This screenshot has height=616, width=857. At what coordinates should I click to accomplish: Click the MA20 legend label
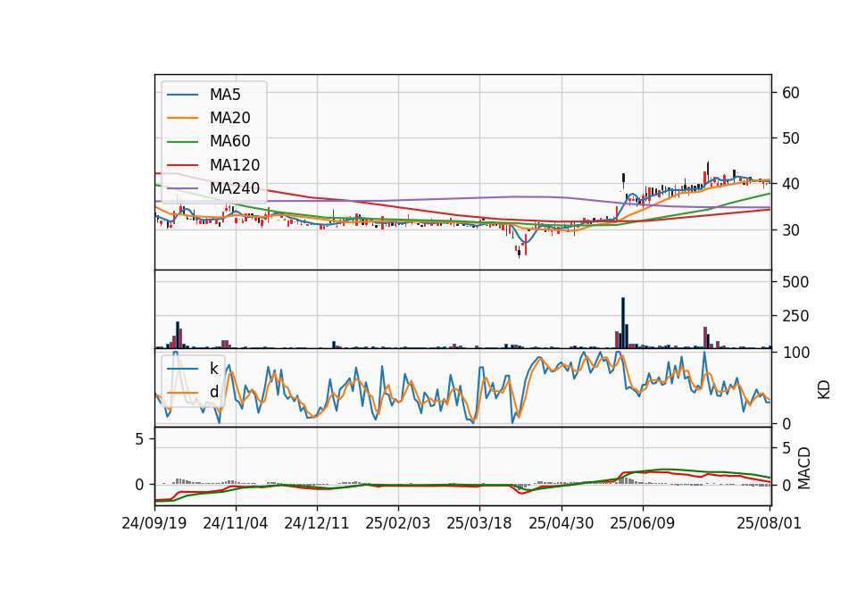(230, 118)
